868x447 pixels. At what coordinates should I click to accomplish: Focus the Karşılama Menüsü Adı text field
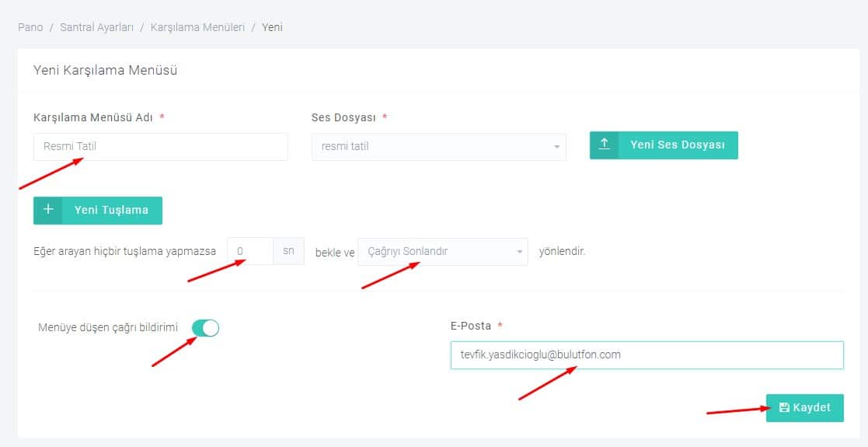pyautogui.click(x=160, y=146)
